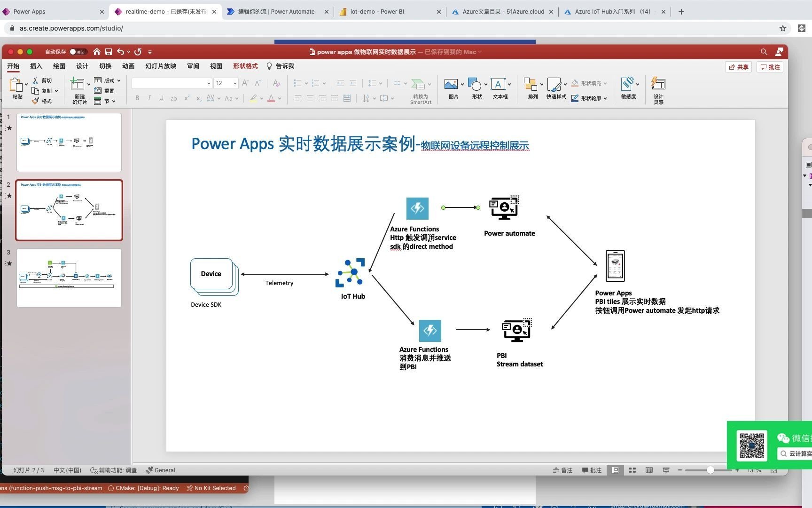Click the Paste clipboard icon
This screenshot has width=812, height=508.
tap(16, 85)
